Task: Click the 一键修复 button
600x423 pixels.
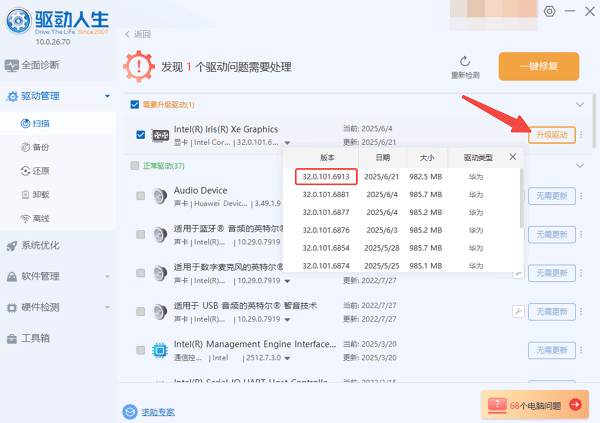Action: tap(539, 66)
